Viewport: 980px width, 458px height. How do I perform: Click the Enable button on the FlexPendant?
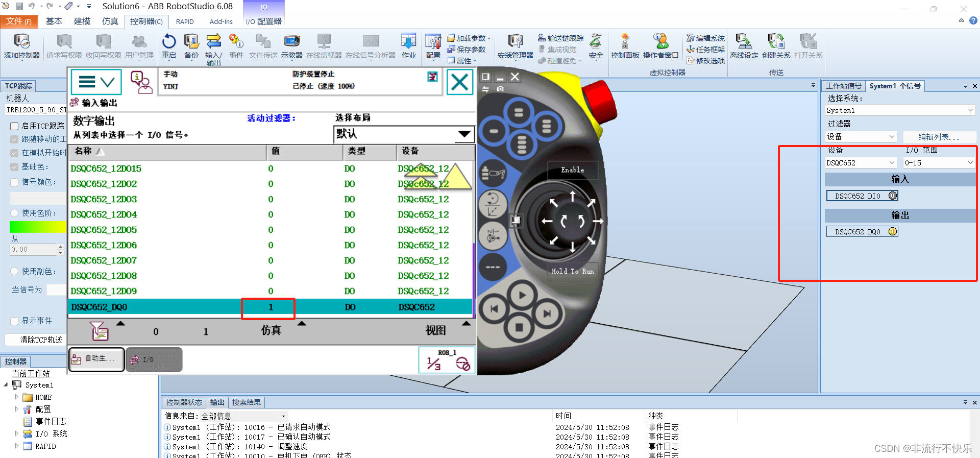(572, 170)
